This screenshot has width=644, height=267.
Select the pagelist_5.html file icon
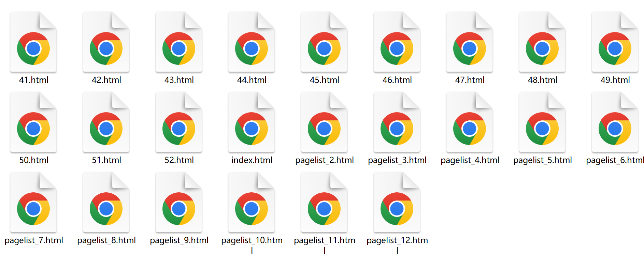pyautogui.click(x=542, y=122)
